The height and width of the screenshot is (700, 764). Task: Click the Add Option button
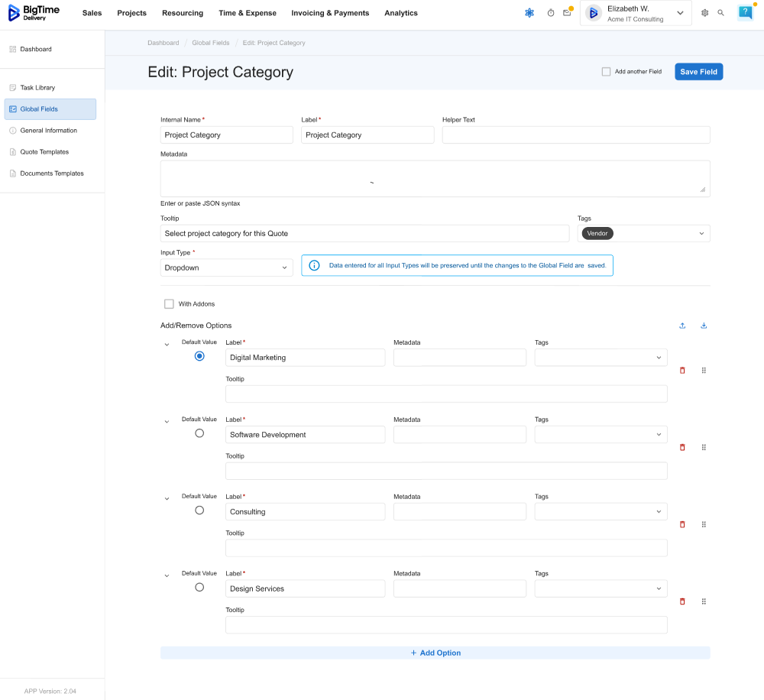click(435, 653)
